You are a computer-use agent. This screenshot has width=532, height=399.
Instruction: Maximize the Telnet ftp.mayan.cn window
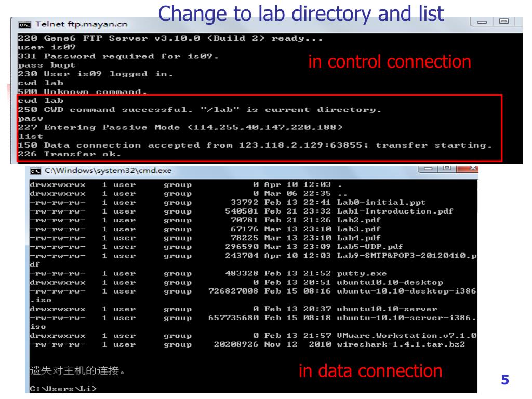(504, 22)
